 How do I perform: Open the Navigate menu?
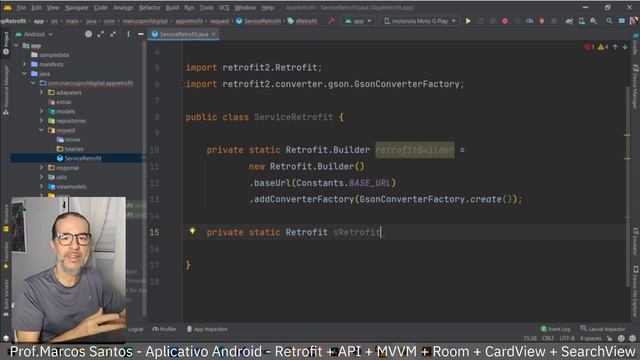click(76, 7)
